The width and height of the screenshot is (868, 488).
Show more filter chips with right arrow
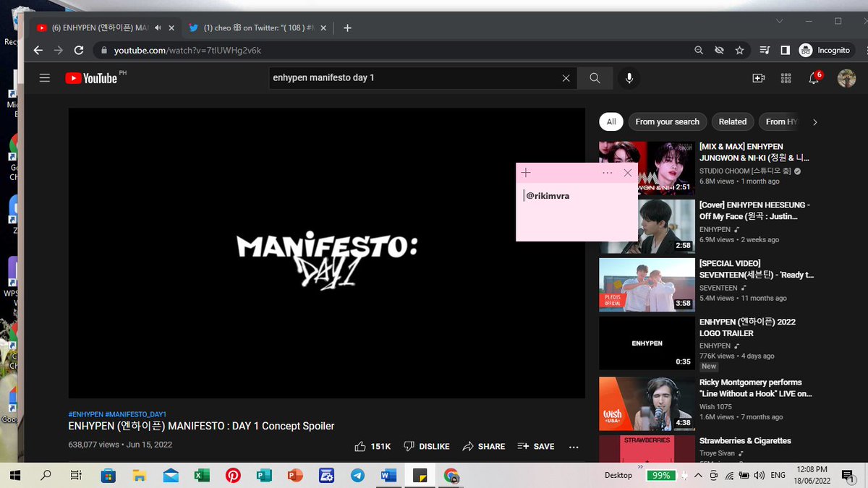pyautogui.click(x=815, y=122)
